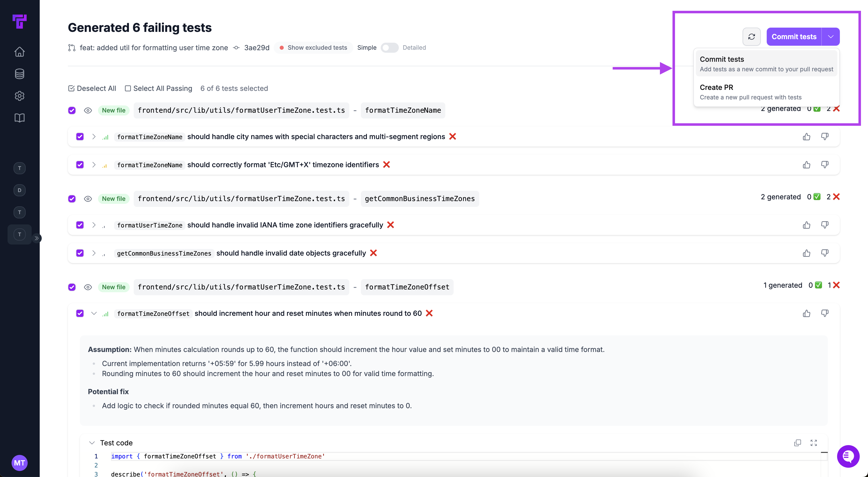Open the support chat bubble
868x477 pixels.
[x=848, y=456]
